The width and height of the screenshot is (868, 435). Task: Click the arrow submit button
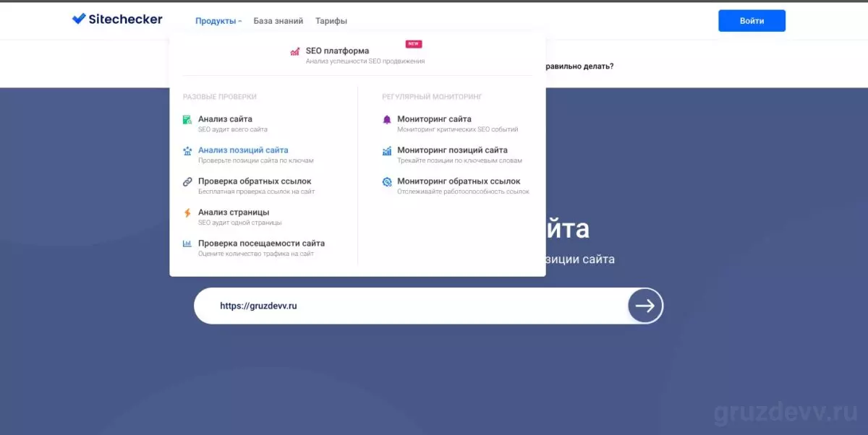645,306
